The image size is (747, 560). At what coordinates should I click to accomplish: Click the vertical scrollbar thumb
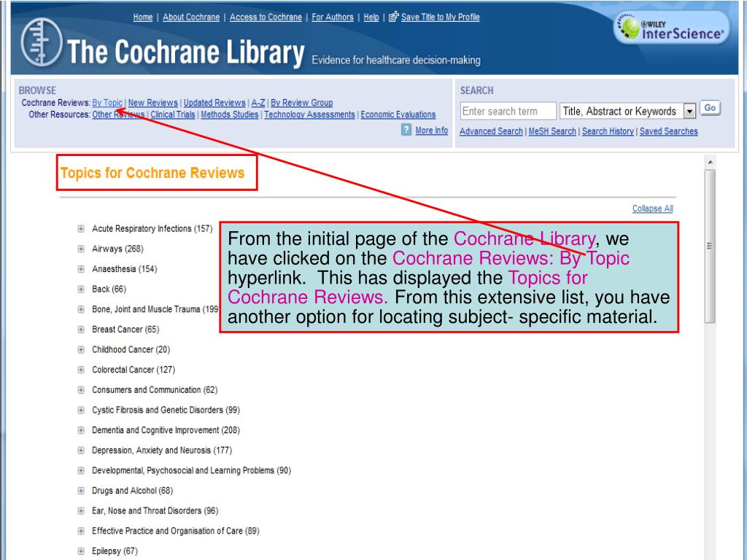pyautogui.click(x=710, y=246)
